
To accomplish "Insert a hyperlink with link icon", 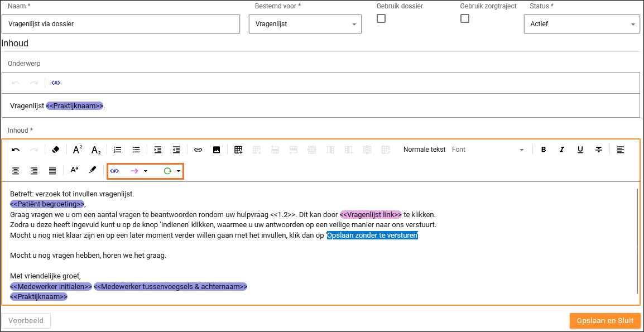I will pos(198,150).
